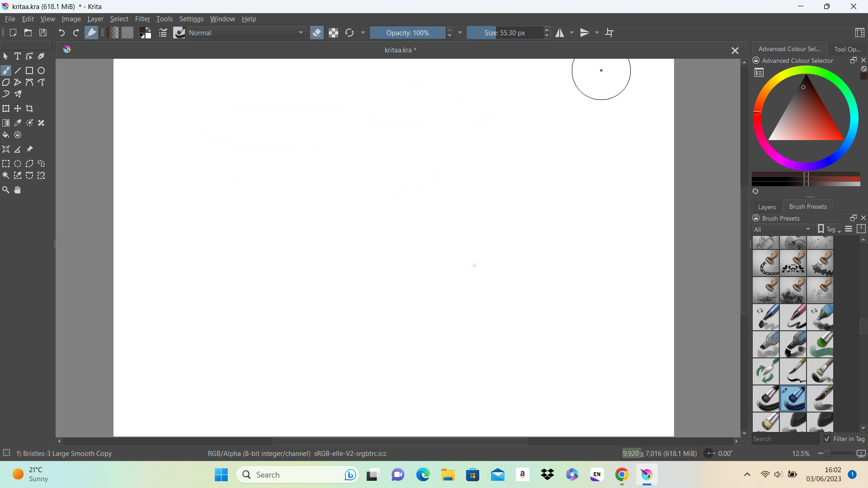Click the Opacity 100% slider

[407, 33]
